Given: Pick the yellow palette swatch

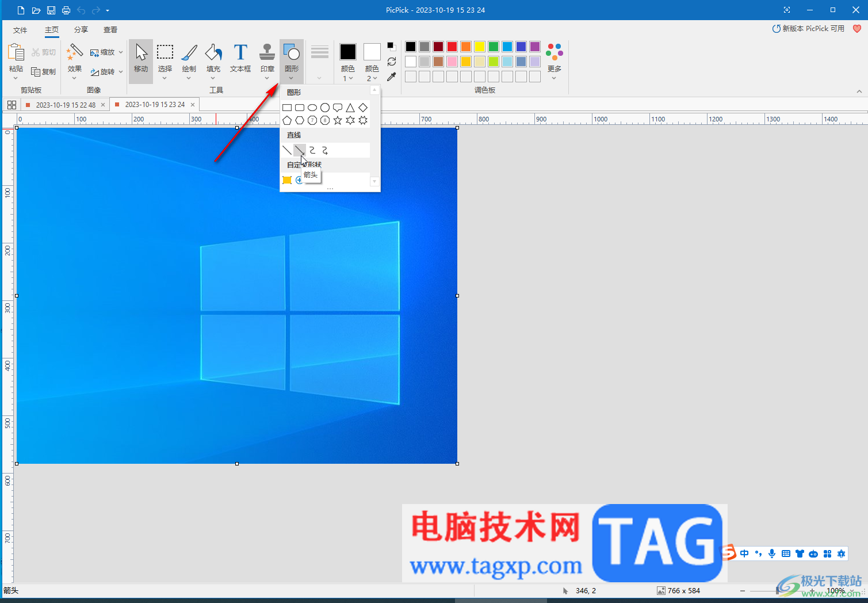Looking at the screenshot, I should 480,47.
